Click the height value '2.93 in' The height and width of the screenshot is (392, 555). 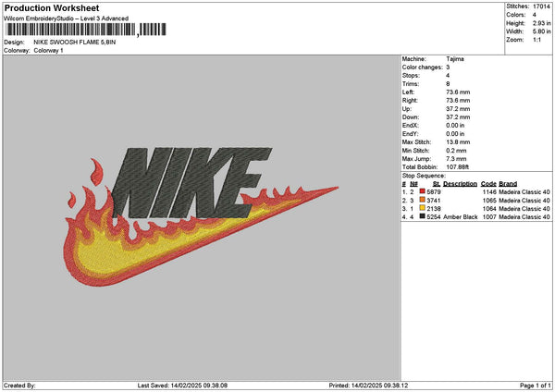[x=541, y=23]
